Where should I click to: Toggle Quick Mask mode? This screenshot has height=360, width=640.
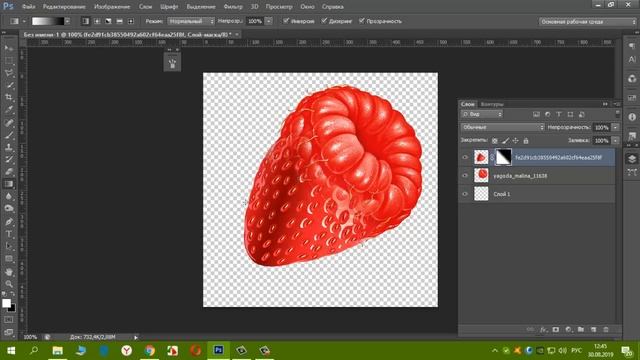(x=9, y=320)
